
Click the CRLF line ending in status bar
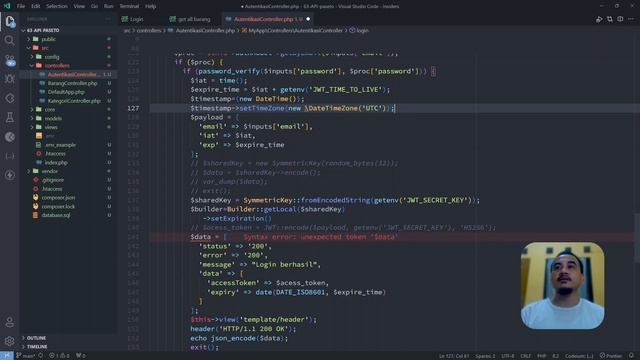525,356
